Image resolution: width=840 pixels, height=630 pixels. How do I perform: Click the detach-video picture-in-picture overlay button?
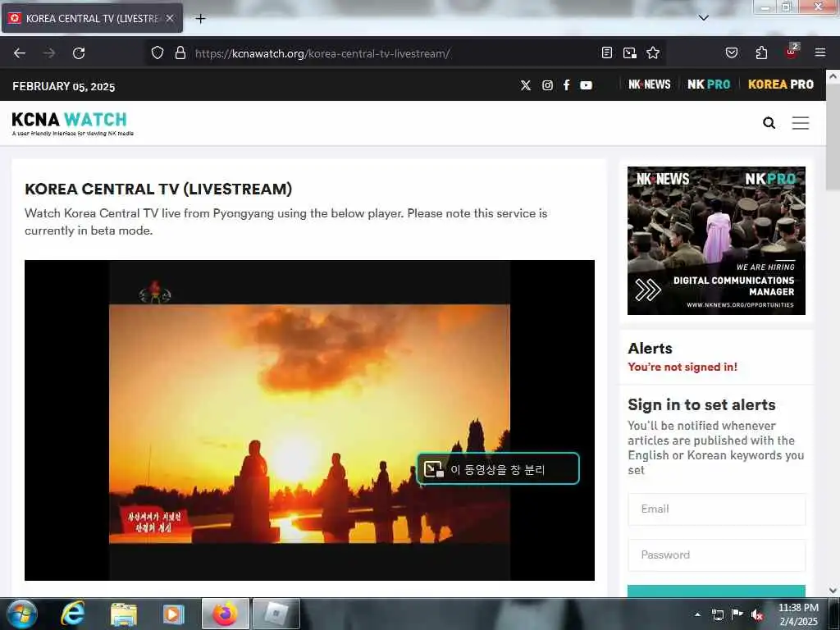(x=498, y=469)
